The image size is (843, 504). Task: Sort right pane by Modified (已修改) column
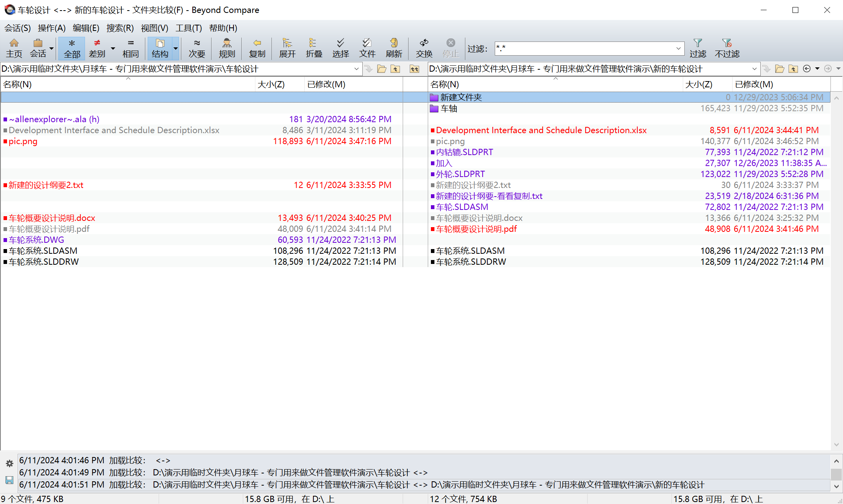click(x=754, y=85)
